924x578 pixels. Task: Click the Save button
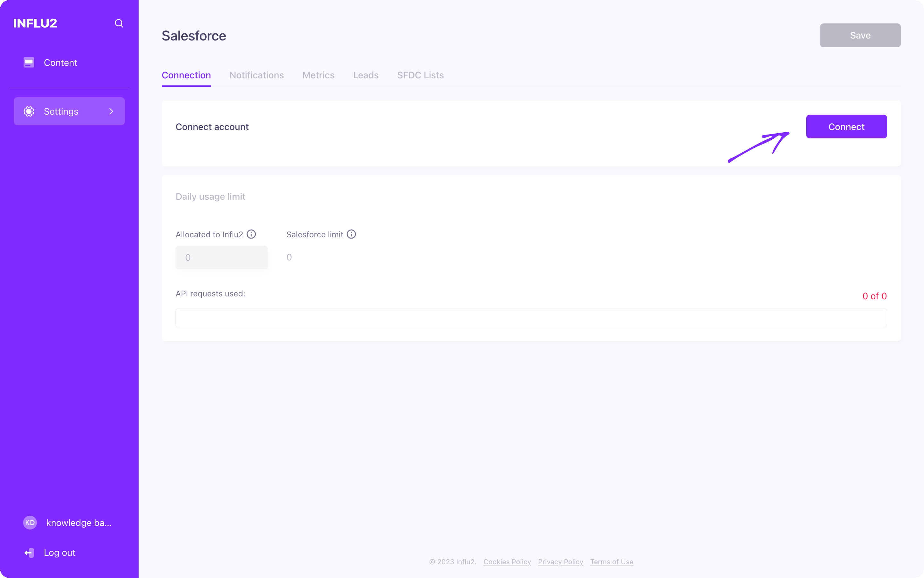coord(860,35)
